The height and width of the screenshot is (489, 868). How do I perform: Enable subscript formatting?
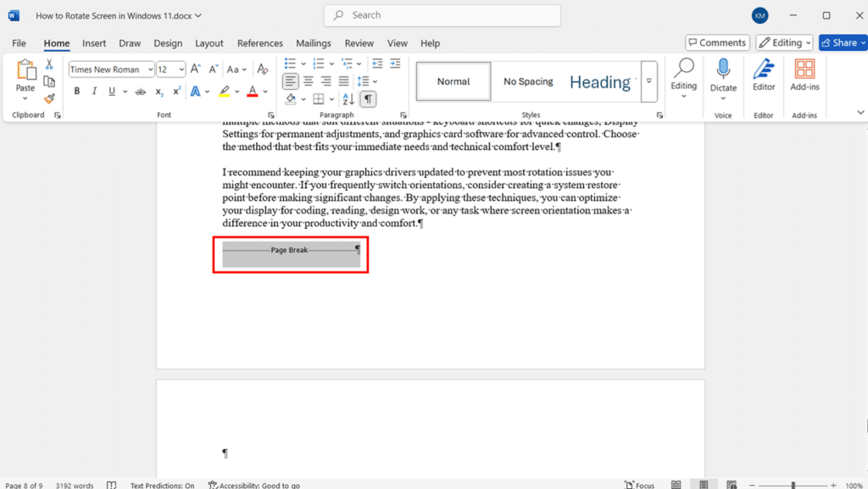158,91
